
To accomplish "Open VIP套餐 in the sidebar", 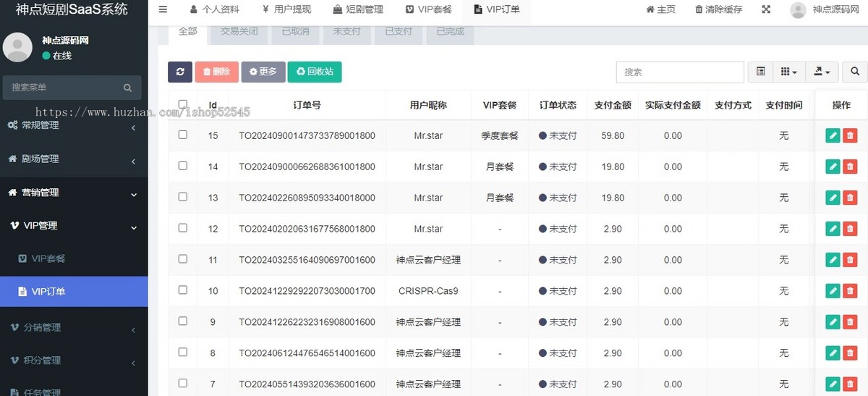I will 74,258.
